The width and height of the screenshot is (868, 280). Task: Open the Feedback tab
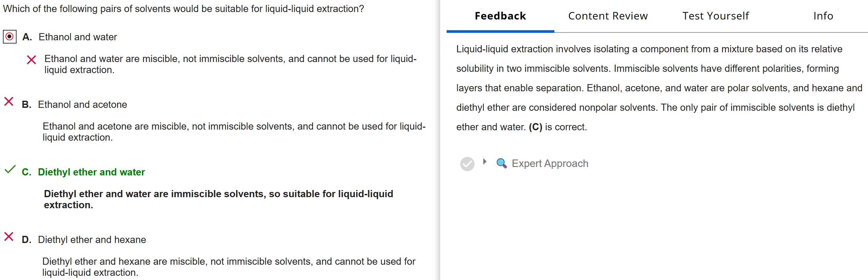500,16
